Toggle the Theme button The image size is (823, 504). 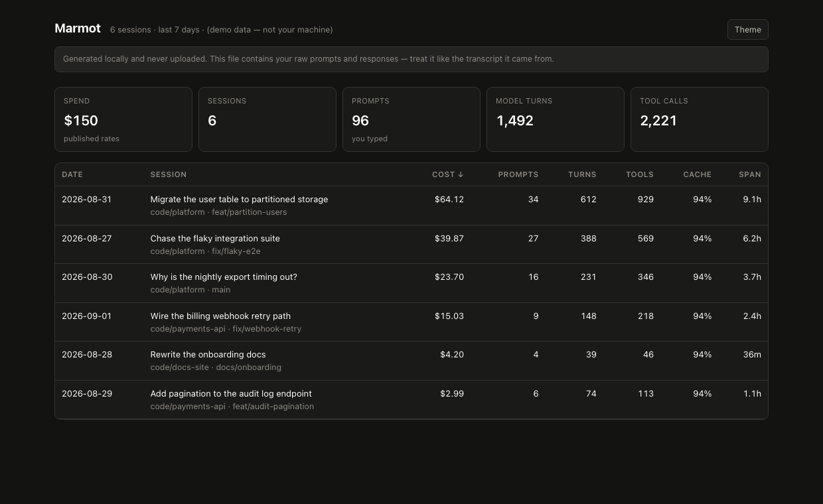click(x=748, y=30)
